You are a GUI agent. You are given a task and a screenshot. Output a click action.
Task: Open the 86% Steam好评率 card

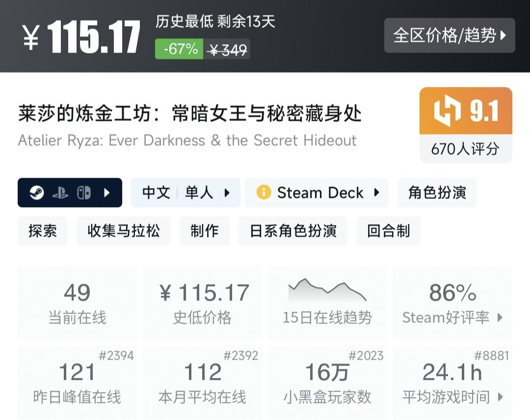click(x=452, y=303)
